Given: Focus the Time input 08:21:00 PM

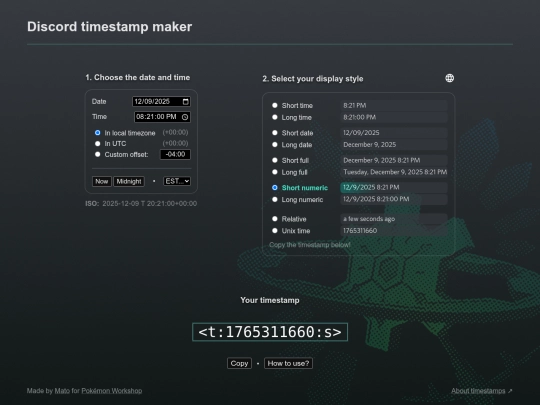Looking at the screenshot, I should click(x=162, y=117).
